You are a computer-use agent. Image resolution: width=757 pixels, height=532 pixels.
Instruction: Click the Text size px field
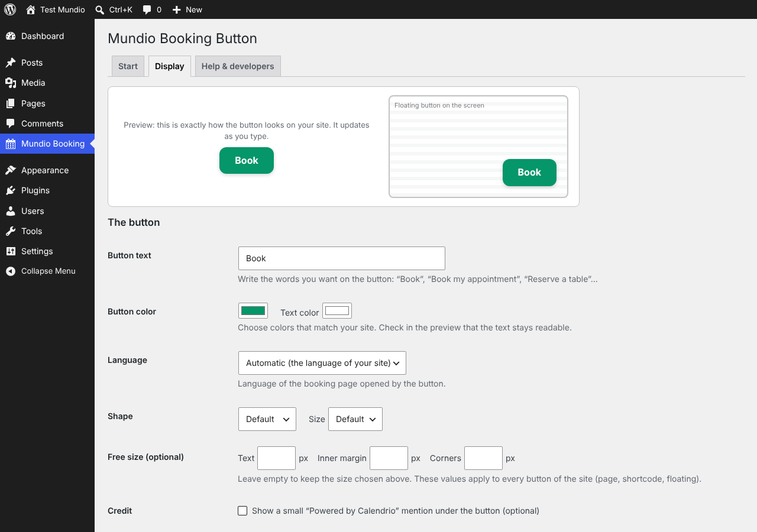[277, 458]
